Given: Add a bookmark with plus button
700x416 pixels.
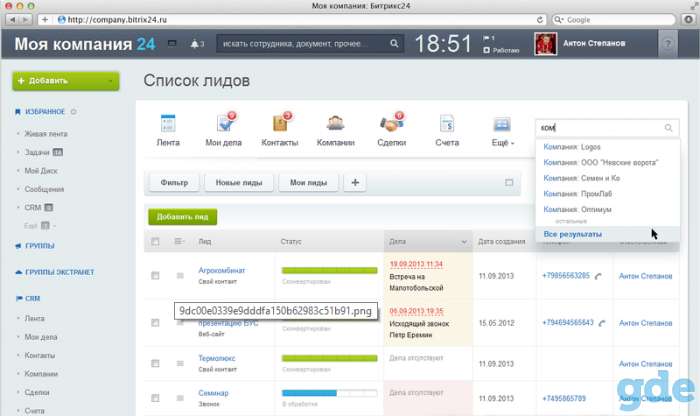Looking at the screenshot, I should tap(45, 20).
